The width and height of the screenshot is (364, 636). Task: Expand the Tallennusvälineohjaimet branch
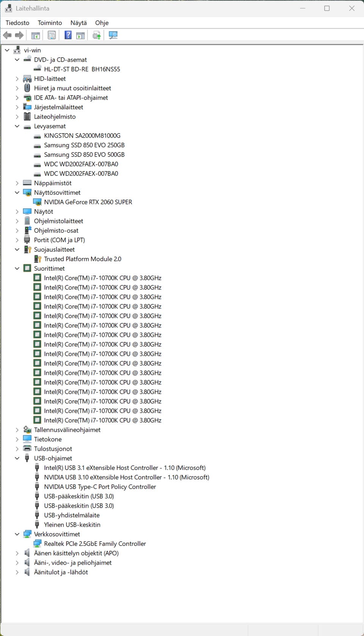[x=17, y=430]
